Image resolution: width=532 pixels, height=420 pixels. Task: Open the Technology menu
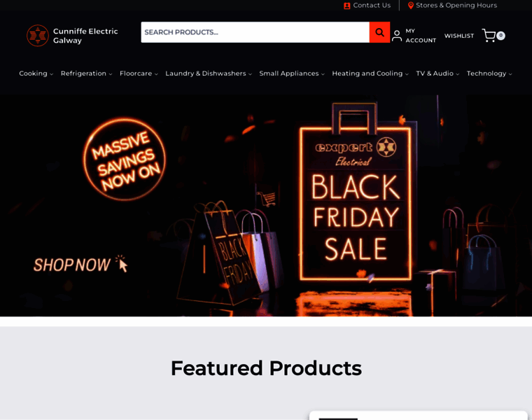[x=489, y=73]
